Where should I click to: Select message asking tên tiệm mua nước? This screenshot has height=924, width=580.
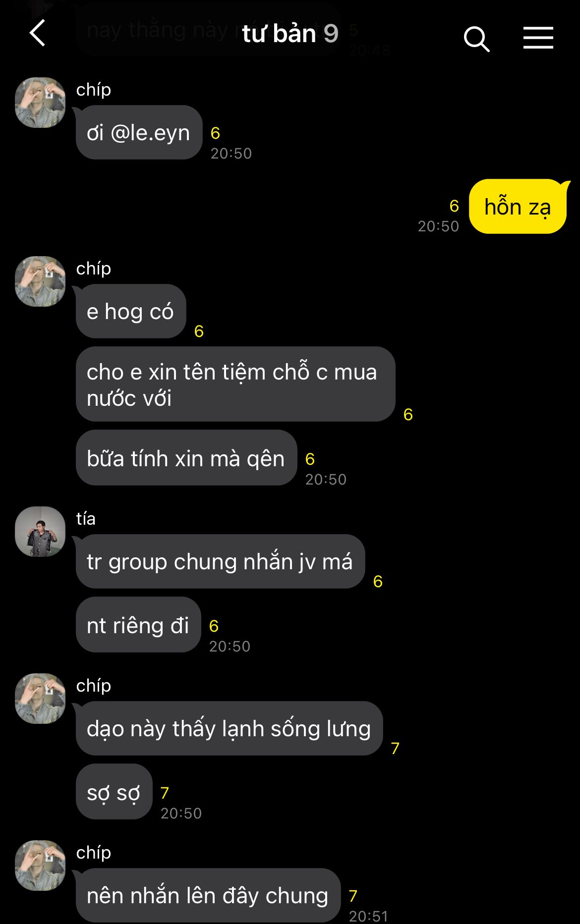point(235,384)
